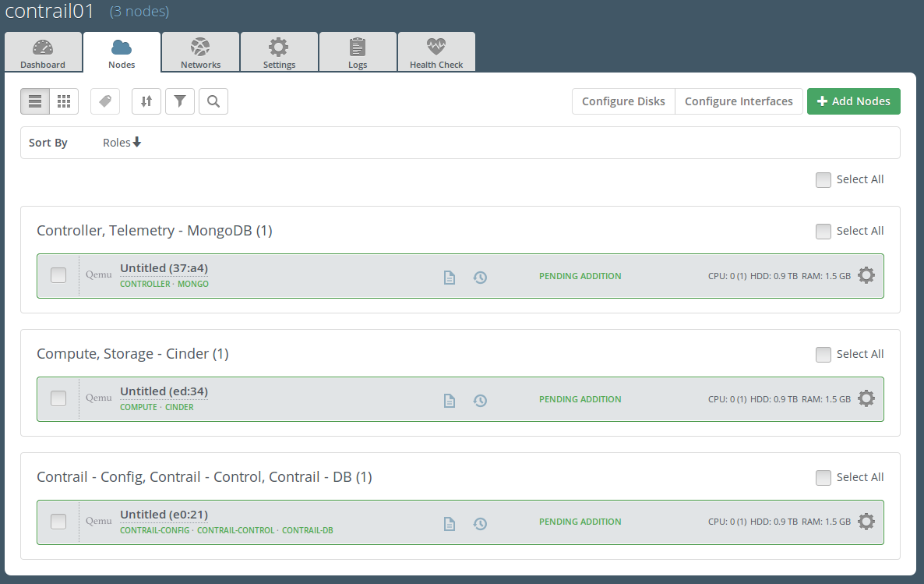Reverse the Roles sort order arrow
The image size is (924, 584).
coord(136,142)
